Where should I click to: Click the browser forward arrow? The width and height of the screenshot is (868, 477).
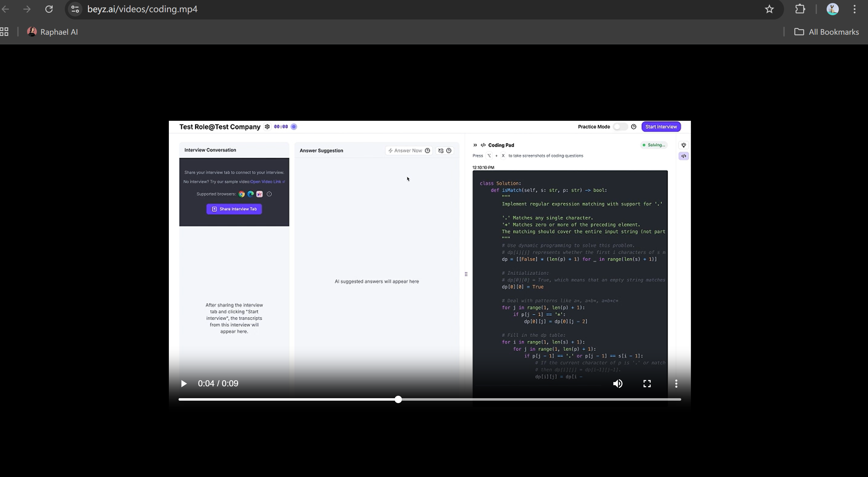click(27, 9)
